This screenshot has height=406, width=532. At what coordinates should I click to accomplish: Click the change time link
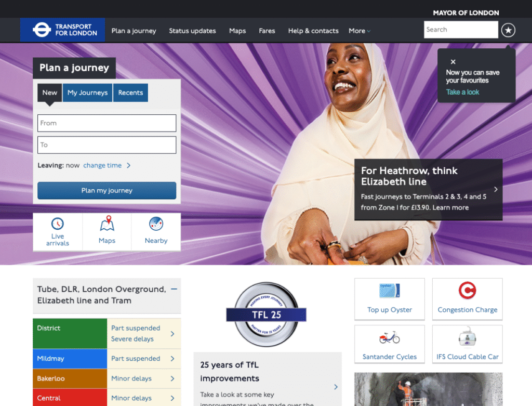[102, 165]
